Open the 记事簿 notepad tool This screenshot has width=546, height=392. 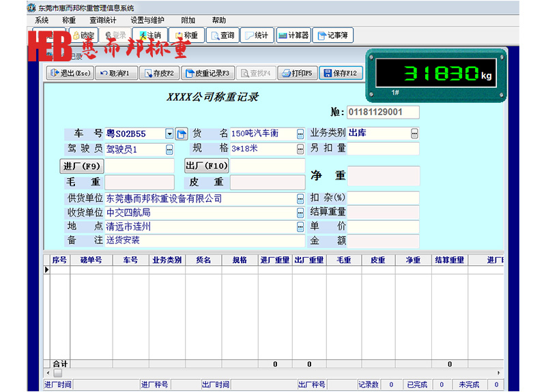tap(332, 35)
